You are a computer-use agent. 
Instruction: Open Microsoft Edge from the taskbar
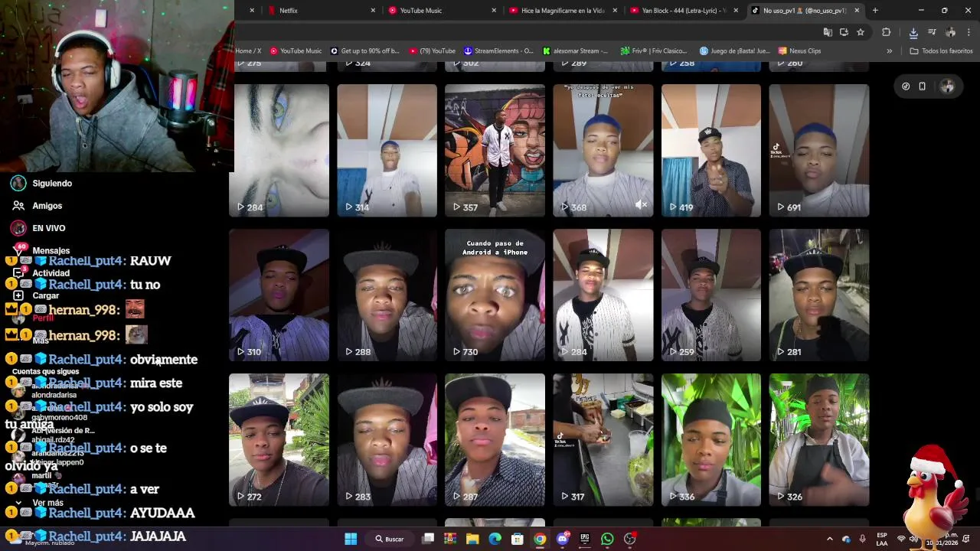coord(495,539)
